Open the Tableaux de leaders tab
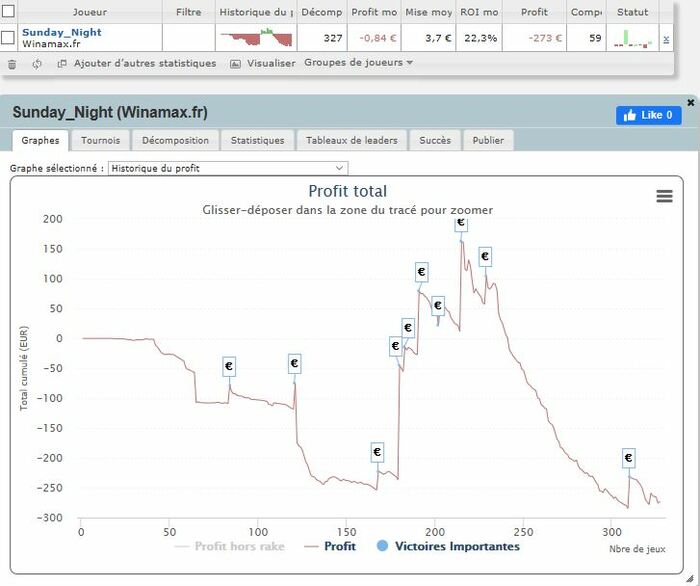Image resolution: width=700 pixels, height=586 pixels. [352, 140]
